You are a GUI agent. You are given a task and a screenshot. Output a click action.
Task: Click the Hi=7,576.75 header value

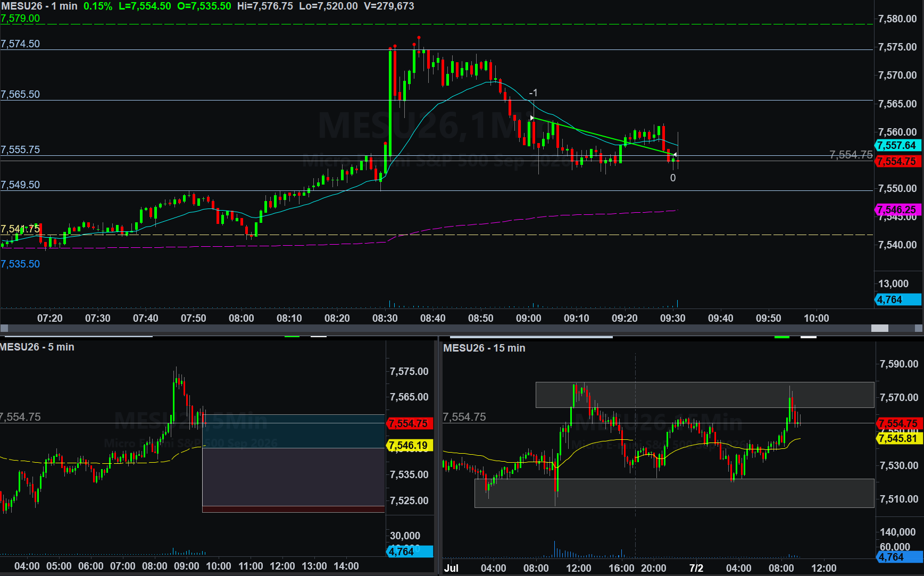coord(265,6)
